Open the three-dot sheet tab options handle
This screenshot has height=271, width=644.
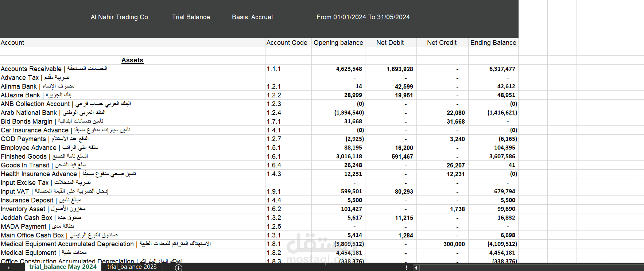click(x=407, y=268)
